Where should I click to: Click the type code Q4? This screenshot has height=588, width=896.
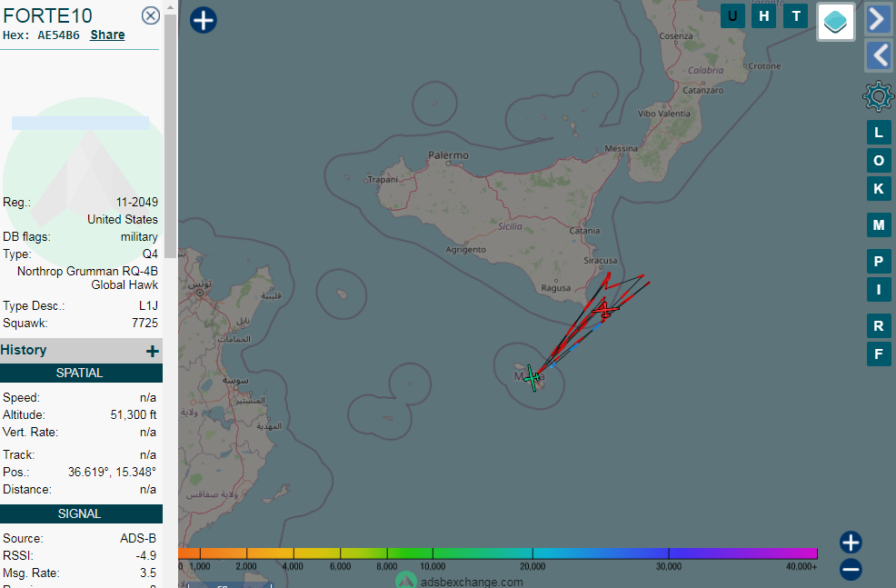150,254
